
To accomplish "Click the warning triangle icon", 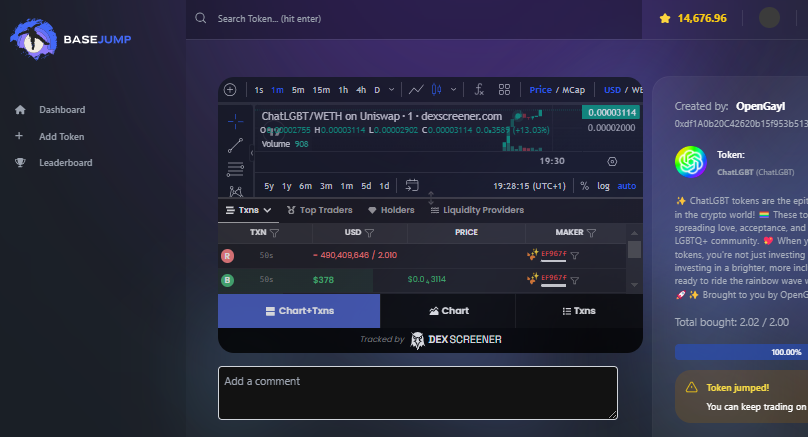I will (x=692, y=388).
